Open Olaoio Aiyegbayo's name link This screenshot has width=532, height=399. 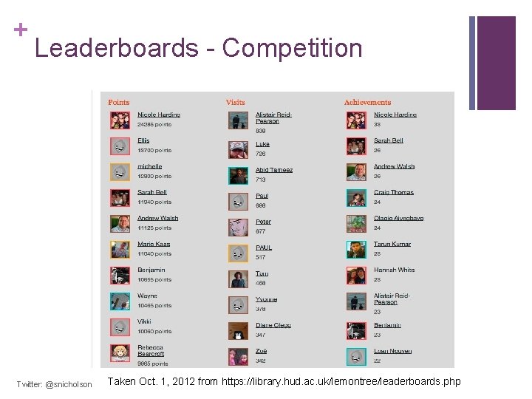click(398, 218)
